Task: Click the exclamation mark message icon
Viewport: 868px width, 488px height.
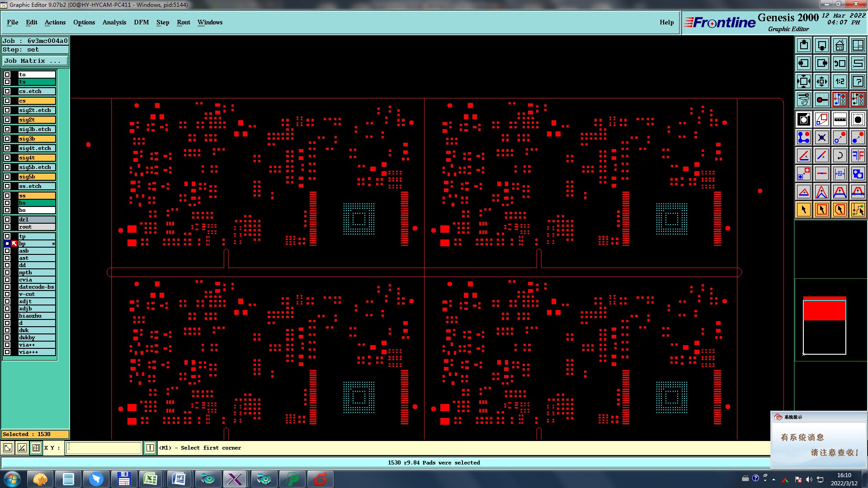Action: (x=150, y=448)
